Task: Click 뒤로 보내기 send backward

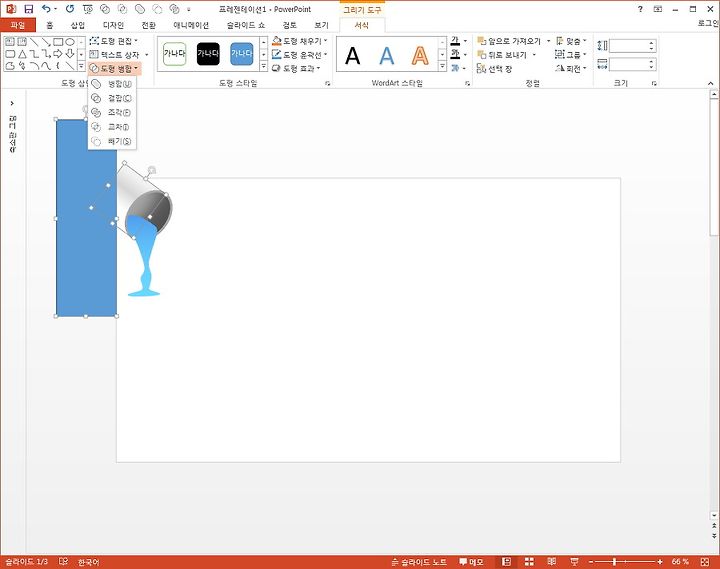Action: coord(502,55)
